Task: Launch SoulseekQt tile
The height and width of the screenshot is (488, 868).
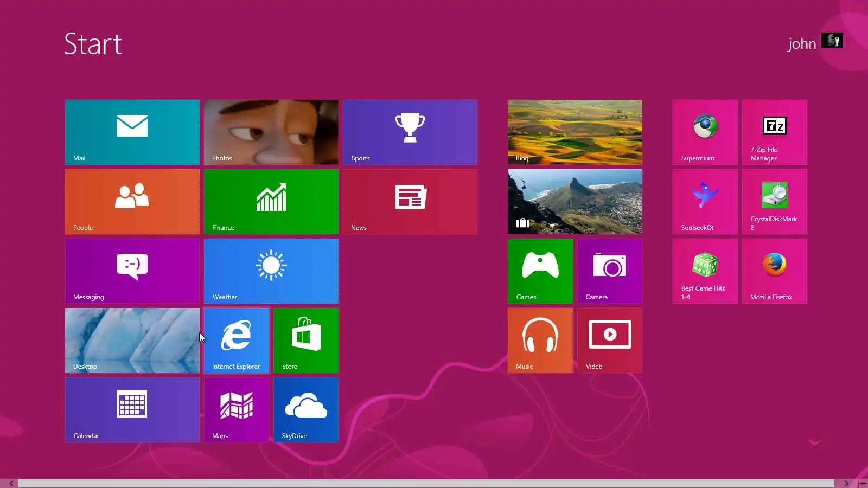Action: 705,202
